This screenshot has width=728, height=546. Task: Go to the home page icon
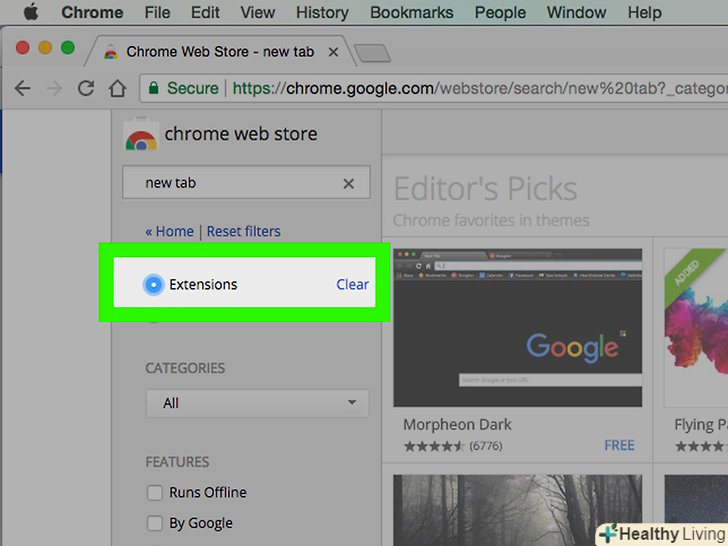coord(117,88)
